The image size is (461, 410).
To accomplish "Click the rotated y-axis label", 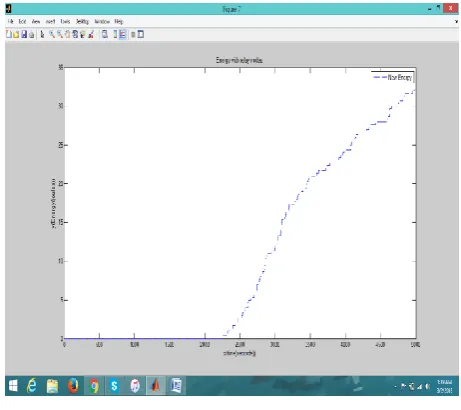I will click(x=53, y=203).
